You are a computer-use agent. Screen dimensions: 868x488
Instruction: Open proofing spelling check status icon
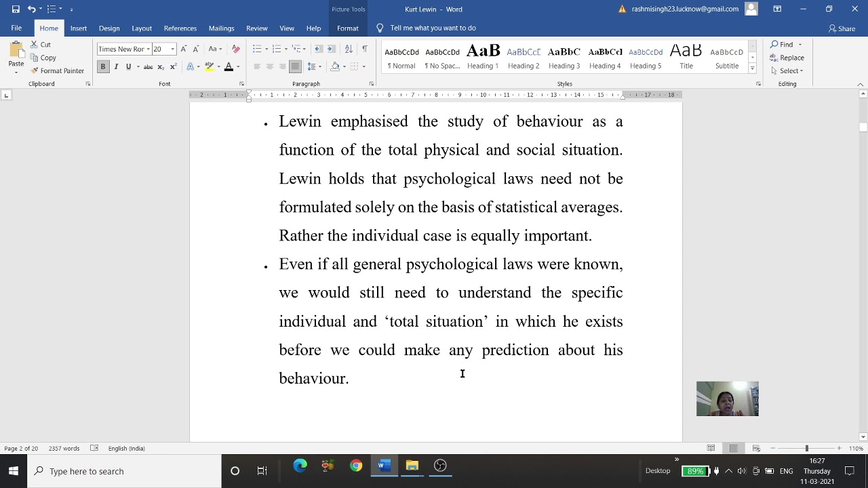coord(94,448)
